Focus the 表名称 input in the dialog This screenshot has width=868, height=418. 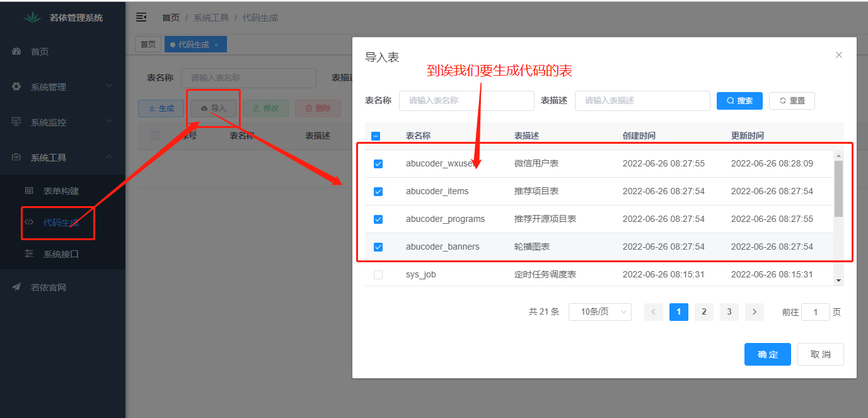pos(466,101)
